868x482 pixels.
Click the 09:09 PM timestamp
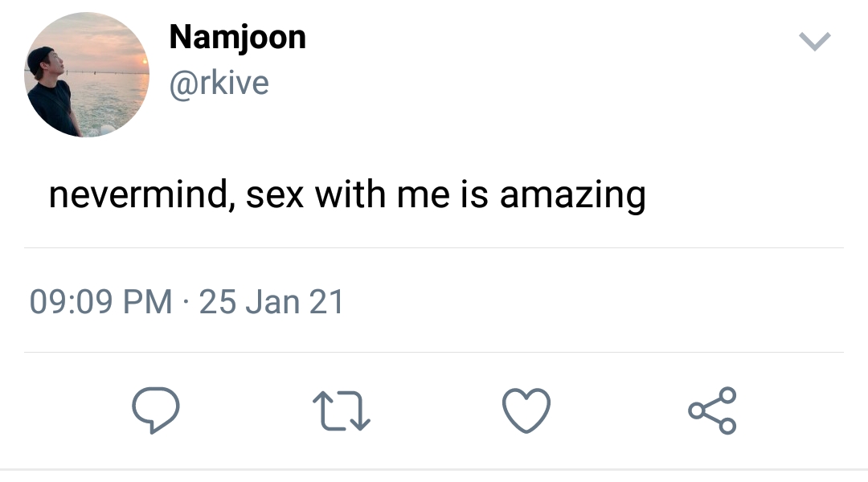coord(100,302)
